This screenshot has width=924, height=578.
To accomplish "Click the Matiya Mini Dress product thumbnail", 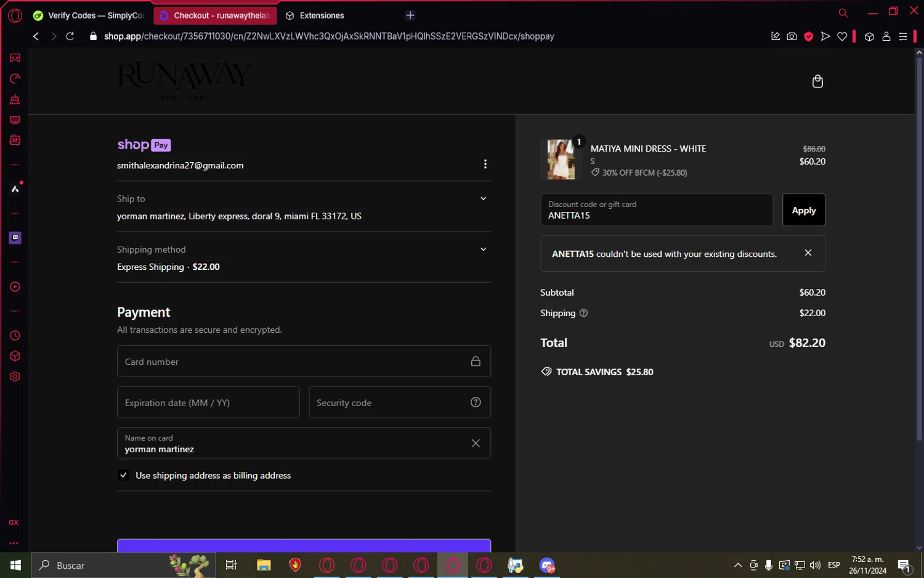I will [561, 159].
